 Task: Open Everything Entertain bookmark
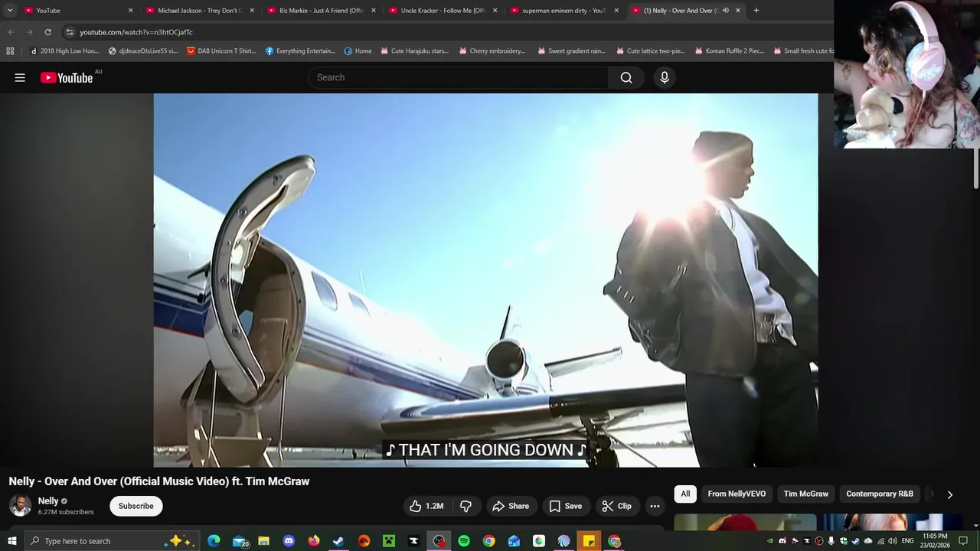pos(300,51)
